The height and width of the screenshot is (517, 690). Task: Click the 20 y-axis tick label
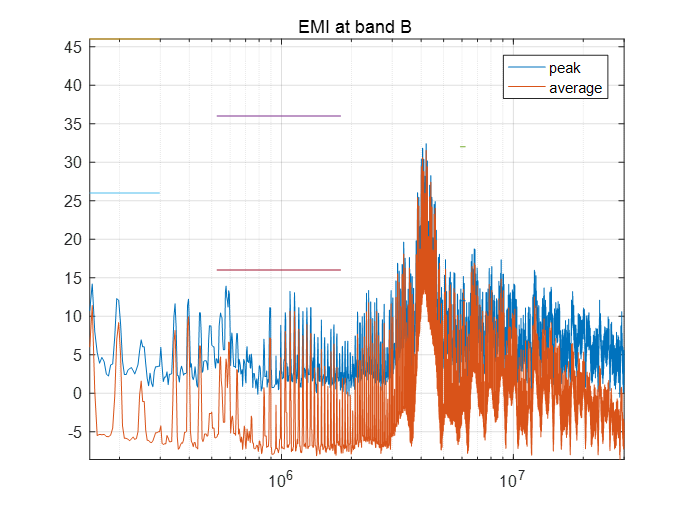point(72,239)
